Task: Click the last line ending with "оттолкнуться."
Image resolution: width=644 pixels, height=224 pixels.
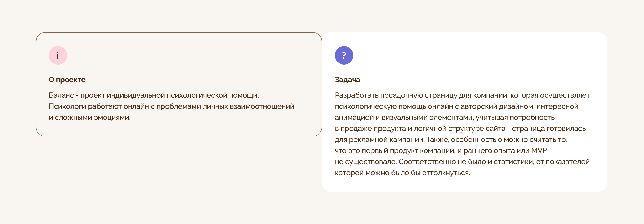Action: tap(402, 173)
